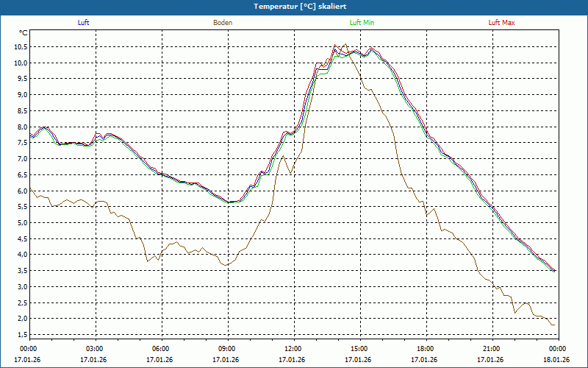Select the 21:00 time axis marker
The height and width of the screenshot is (368, 588).
491,349
